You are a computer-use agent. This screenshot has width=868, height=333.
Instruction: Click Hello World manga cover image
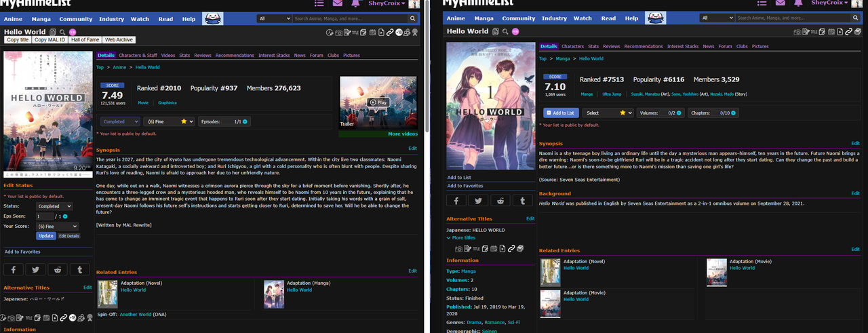pos(491,106)
